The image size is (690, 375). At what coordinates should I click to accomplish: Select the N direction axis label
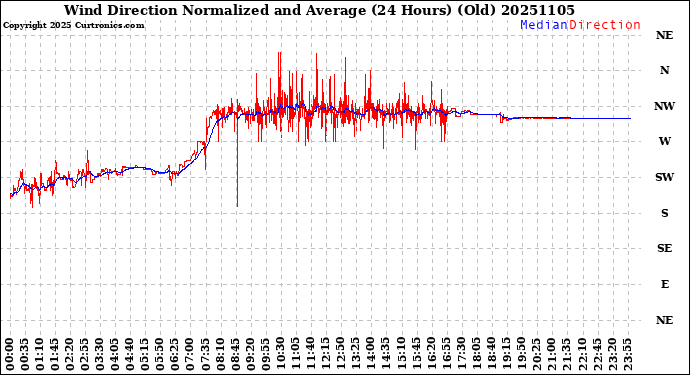pyautogui.click(x=664, y=70)
